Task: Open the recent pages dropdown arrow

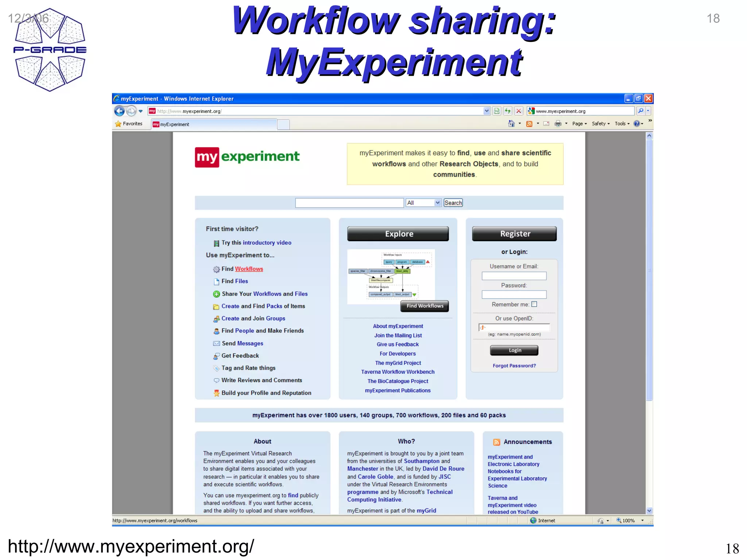Action: click(140, 111)
